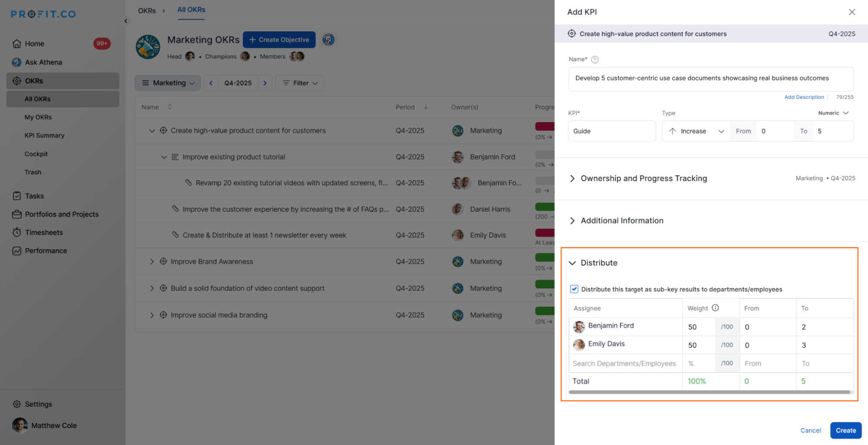Expand the Additional Information section

pos(572,221)
